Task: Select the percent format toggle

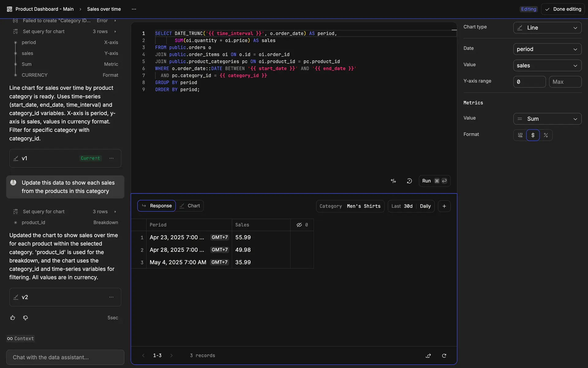Action: coord(546,135)
